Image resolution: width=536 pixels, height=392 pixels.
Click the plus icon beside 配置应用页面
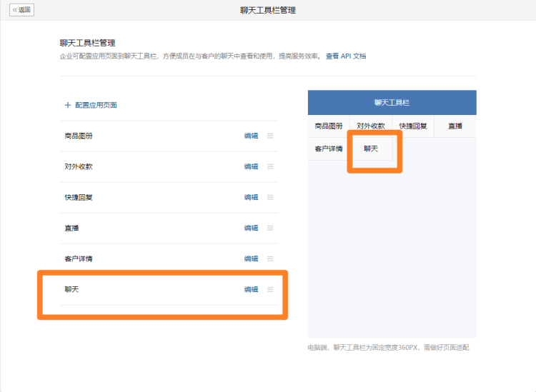(x=68, y=105)
